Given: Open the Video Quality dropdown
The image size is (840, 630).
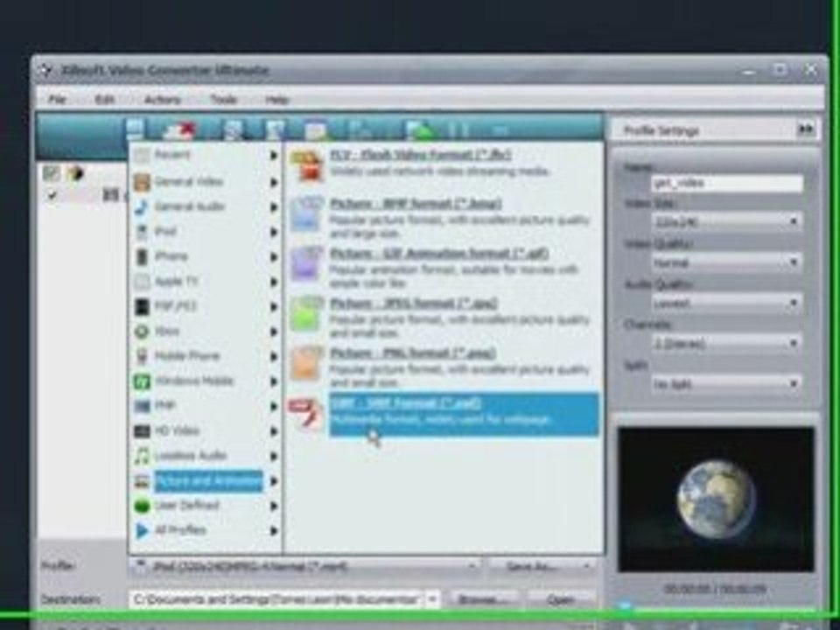Looking at the screenshot, I should coord(727,262).
